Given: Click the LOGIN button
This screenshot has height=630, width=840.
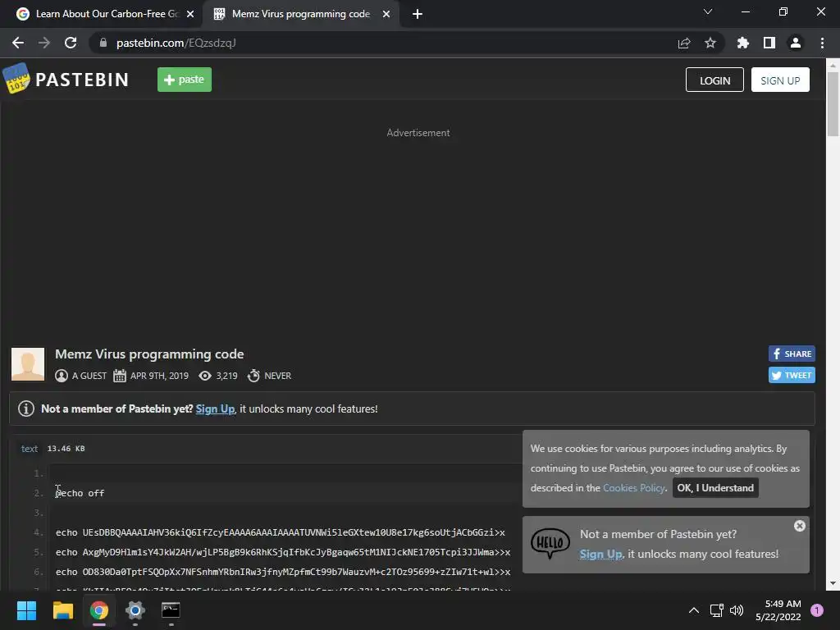Looking at the screenshot, I should [714, 80].
